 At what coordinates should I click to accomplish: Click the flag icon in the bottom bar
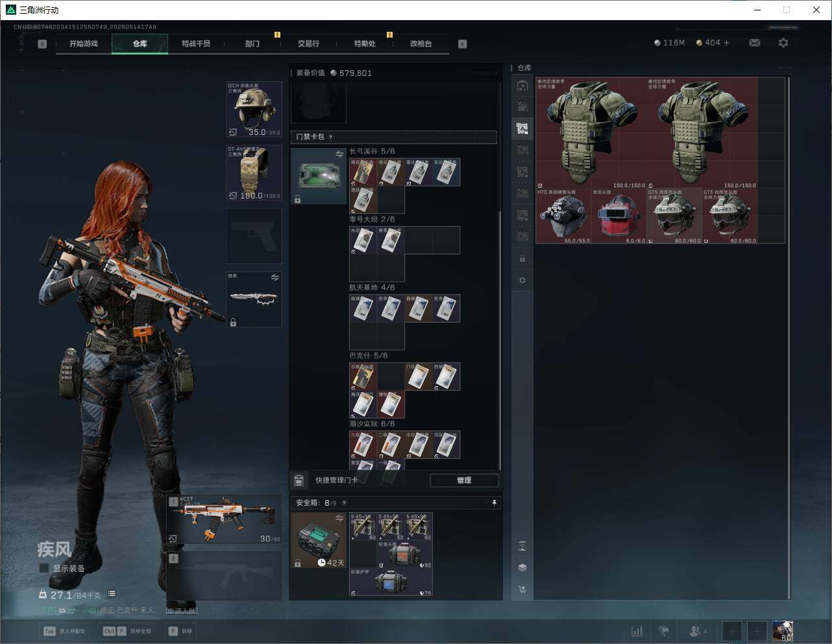pos(664,631)
